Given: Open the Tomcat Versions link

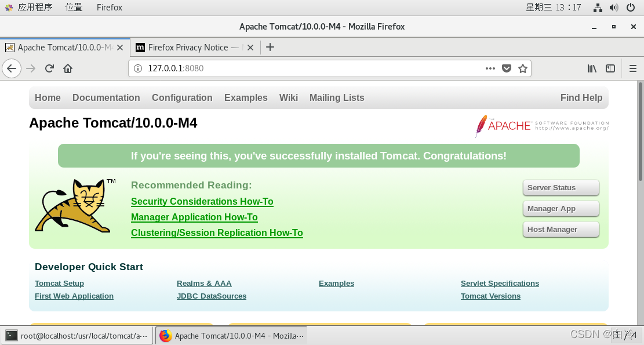Looking at the screenshot, I should coord(490,296).
